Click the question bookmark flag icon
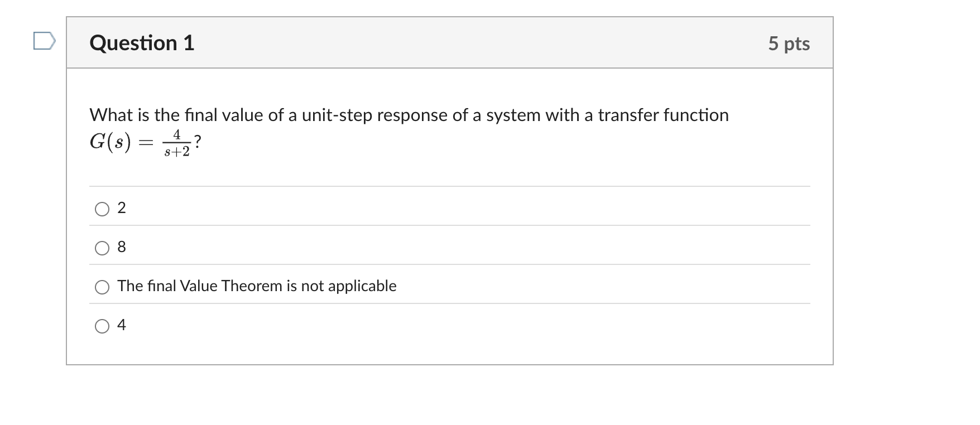This screenshot has width=980, height=425. pos(43,40)
